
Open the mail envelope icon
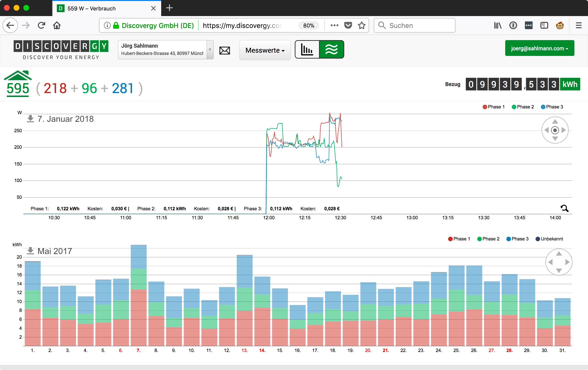click(224, 50)
